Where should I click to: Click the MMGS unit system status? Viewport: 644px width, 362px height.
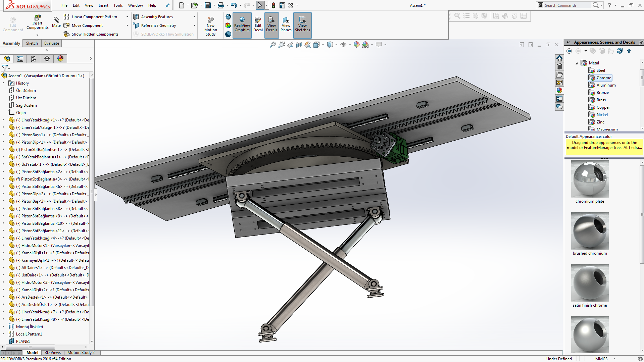601,359
